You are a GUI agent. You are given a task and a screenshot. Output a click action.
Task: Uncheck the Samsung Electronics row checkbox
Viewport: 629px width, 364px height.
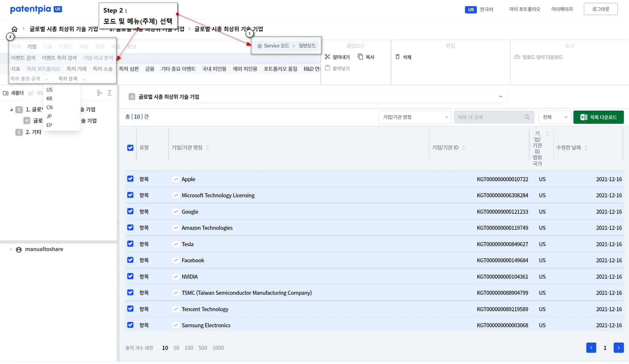coord(130,325)
